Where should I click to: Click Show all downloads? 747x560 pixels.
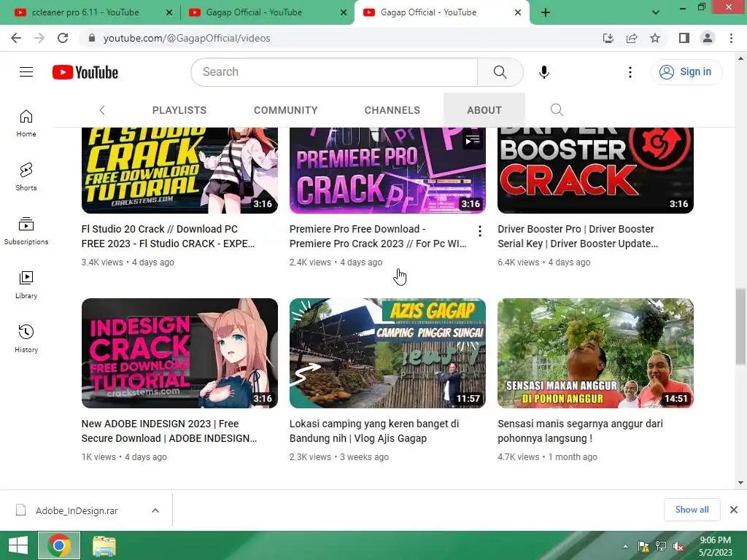692,510
